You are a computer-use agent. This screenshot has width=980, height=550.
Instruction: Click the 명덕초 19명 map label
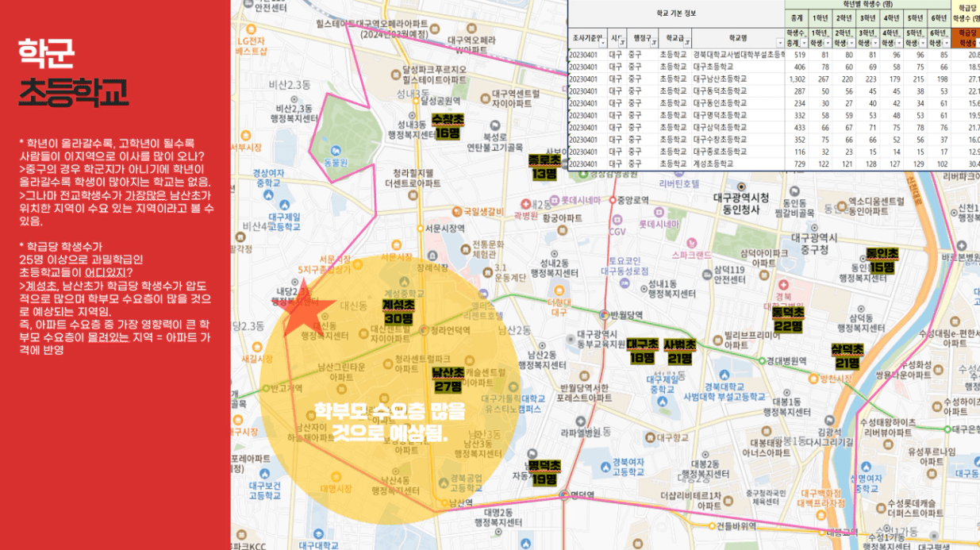point(544,472)
